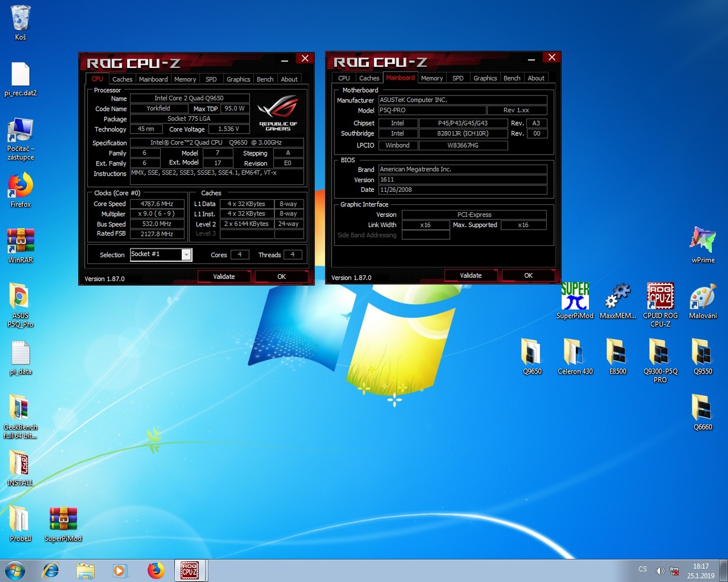Click OK in the CPU tab window
The width and height of the screenshot is (728, 582).
coord(281,276)
